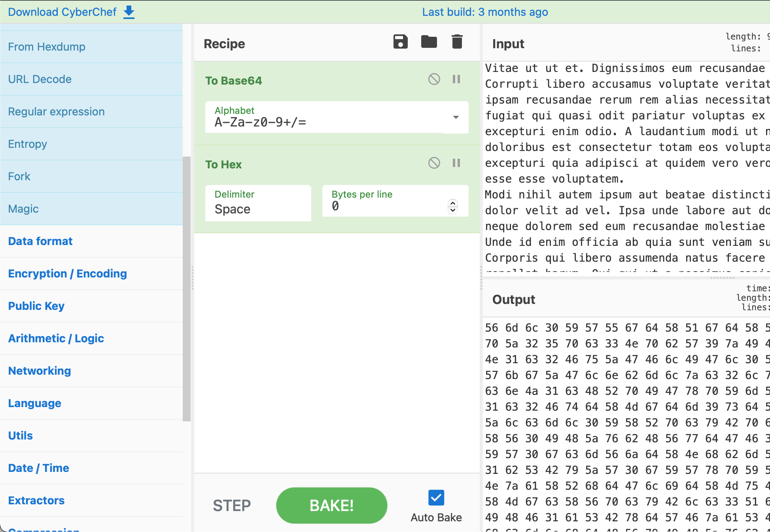
Task: Open the Base64 Alphabet dropdown
Action: (x=456, y=117)
